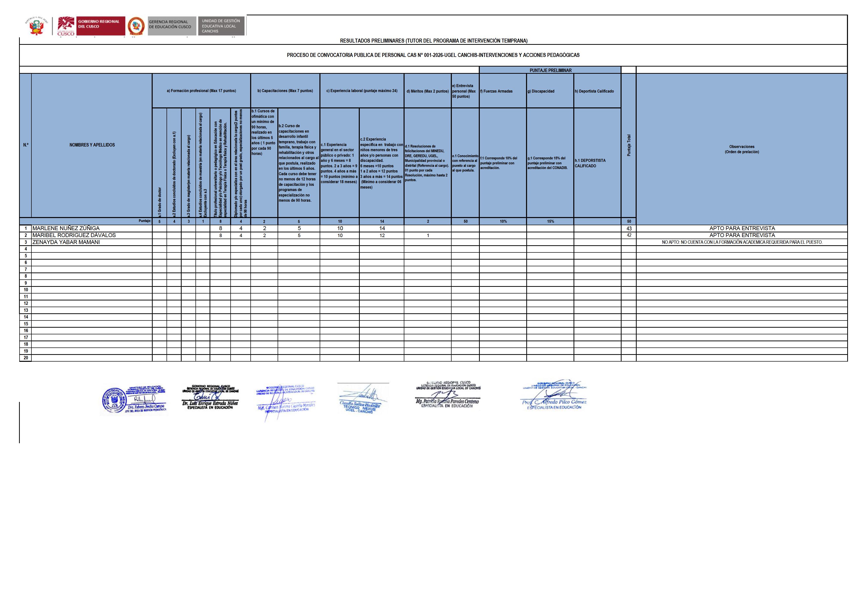Click the RESULTADOS PRELIMINARES title text
868x614 pixels.
coord(433,40)
